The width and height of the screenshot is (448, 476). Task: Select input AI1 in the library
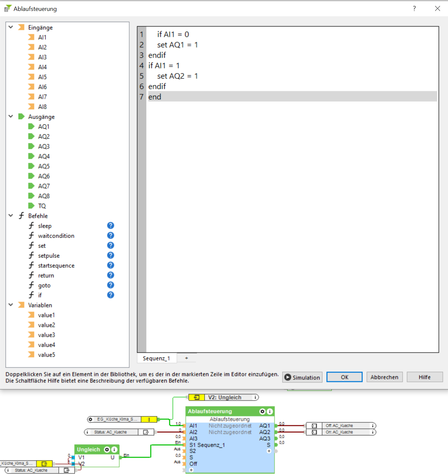click(42, 37)
